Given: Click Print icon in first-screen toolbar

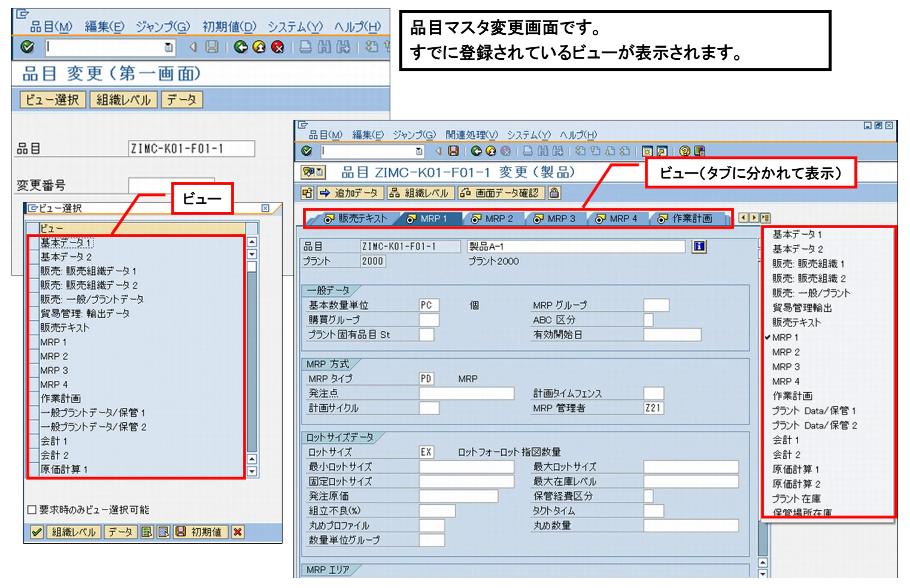Looking at the screenshot, I should [x=305, y=47].
